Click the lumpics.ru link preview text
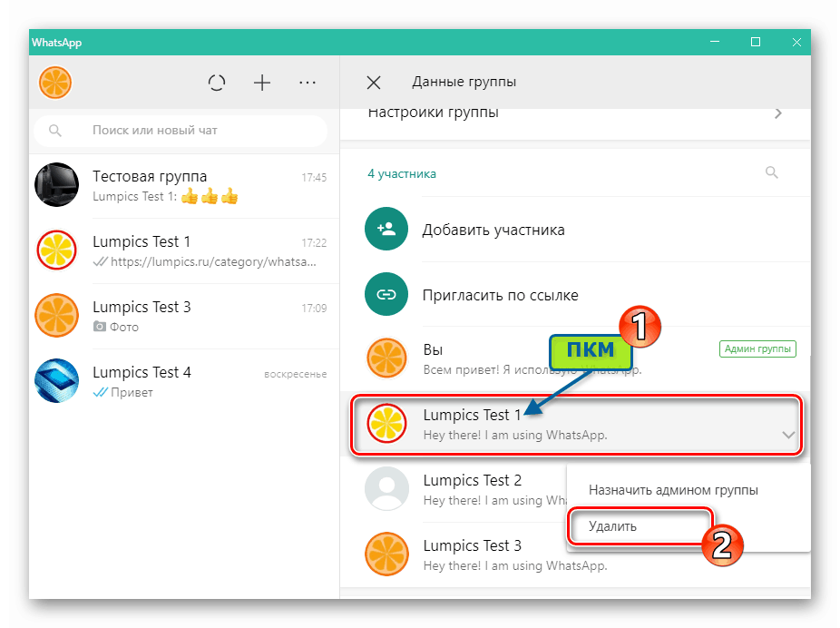The height and width of the screenshot is (628, 840). pyautogui.click(x=213, y=262)
